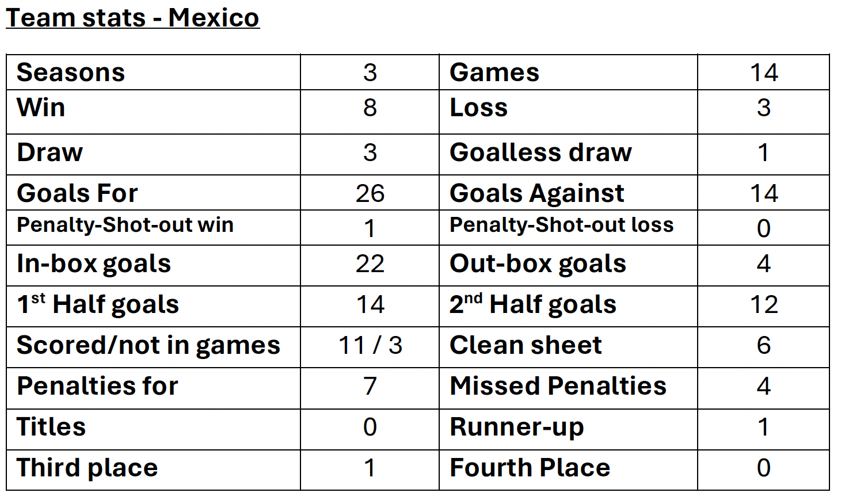
Task: Click the Win value 8
Action: (370, 108)
